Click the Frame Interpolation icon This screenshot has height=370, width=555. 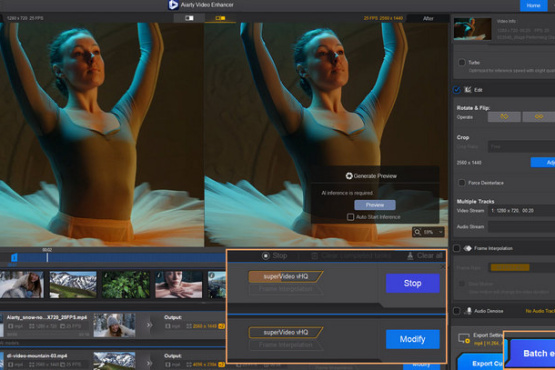(468, 248)
